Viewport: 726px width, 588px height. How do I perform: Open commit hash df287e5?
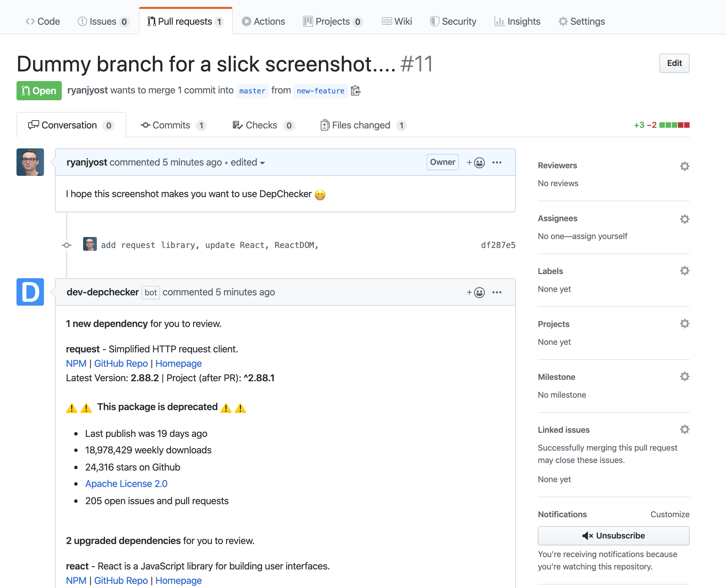pos(498,245)
